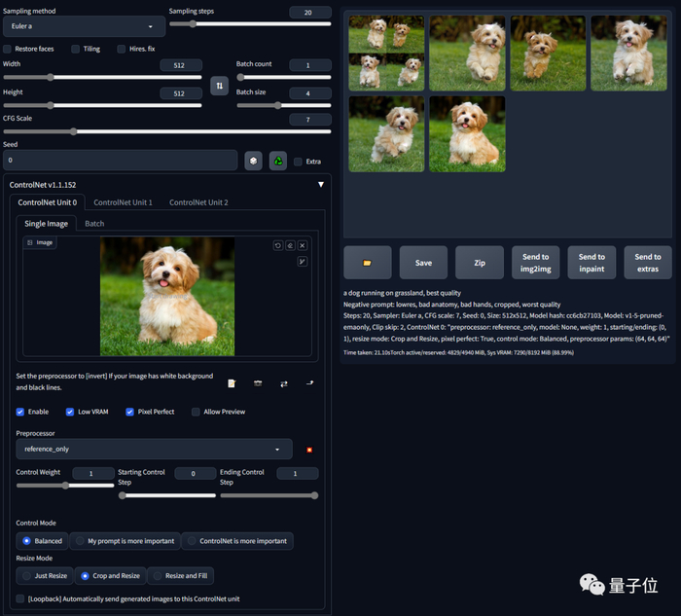Click the CFG Scale value box 7
Image resolution: width=681 pixels, height=616 pixels.
[x=310, y=120]
